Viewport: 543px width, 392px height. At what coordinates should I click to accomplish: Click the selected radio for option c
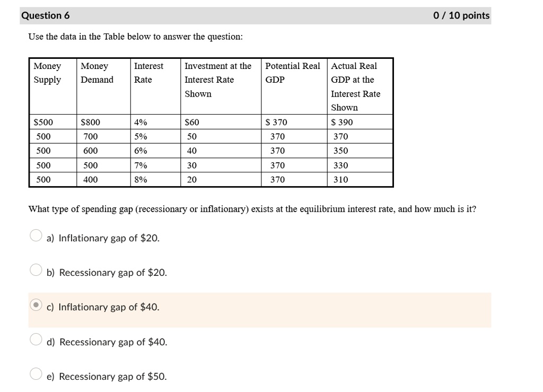(x=35, y=303)
